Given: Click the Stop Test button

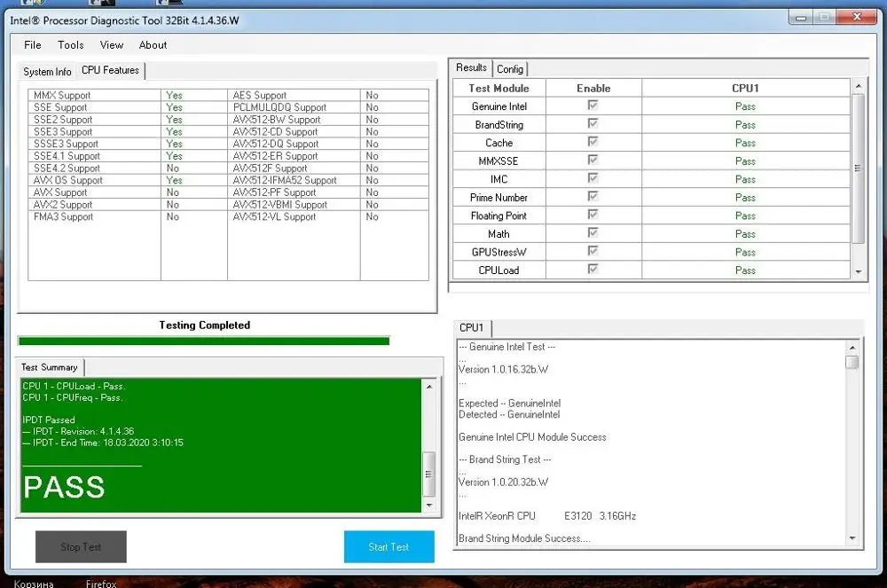Looking at the screenshot, I should tap(81, 546).
